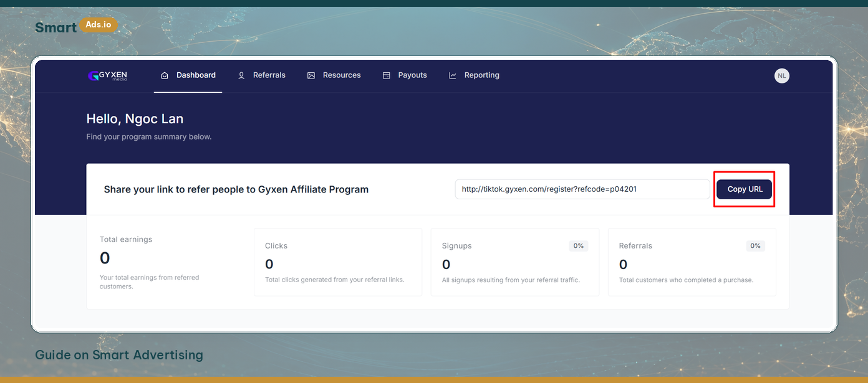The image size is (868, 383).
Task: Click the Guide on Smart Advertising heading
Action: [119, 355]
